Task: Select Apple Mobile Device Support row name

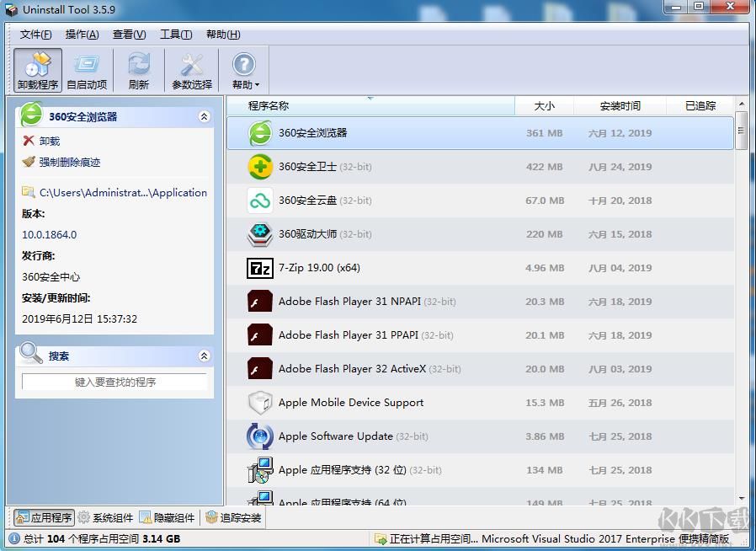Action: (x=351, y=403)
